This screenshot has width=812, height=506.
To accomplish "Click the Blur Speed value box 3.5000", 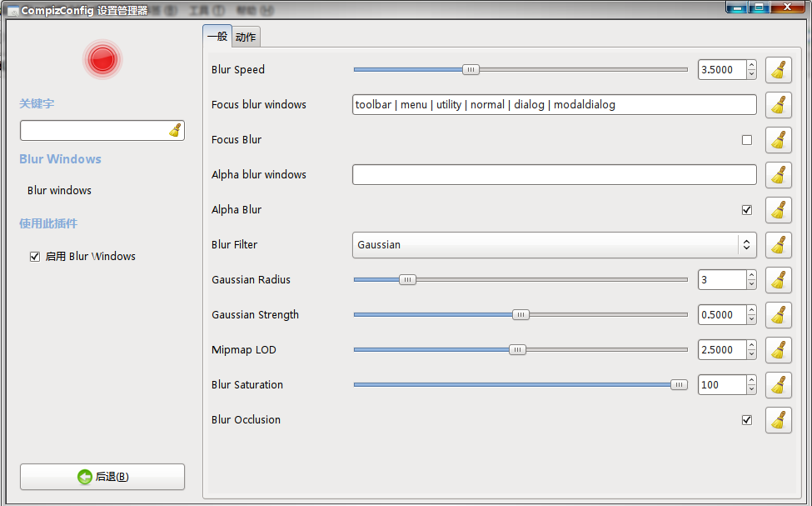I will pos(722,70).
